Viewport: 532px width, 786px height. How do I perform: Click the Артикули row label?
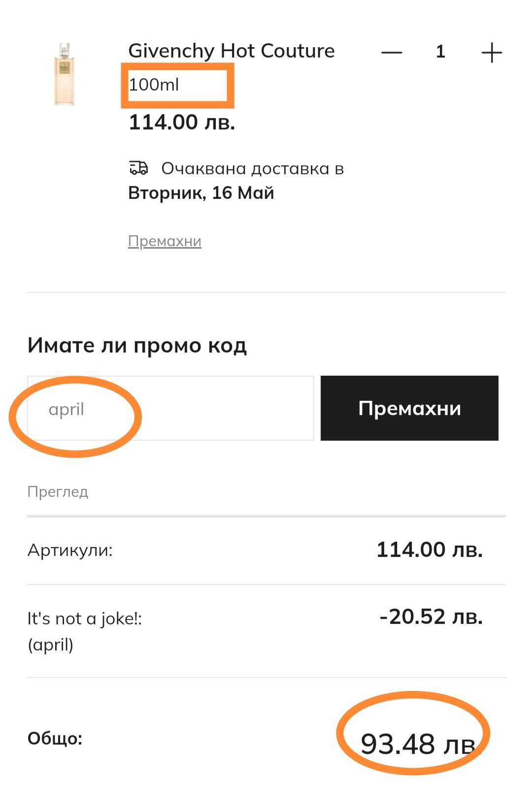coord(70,550)
